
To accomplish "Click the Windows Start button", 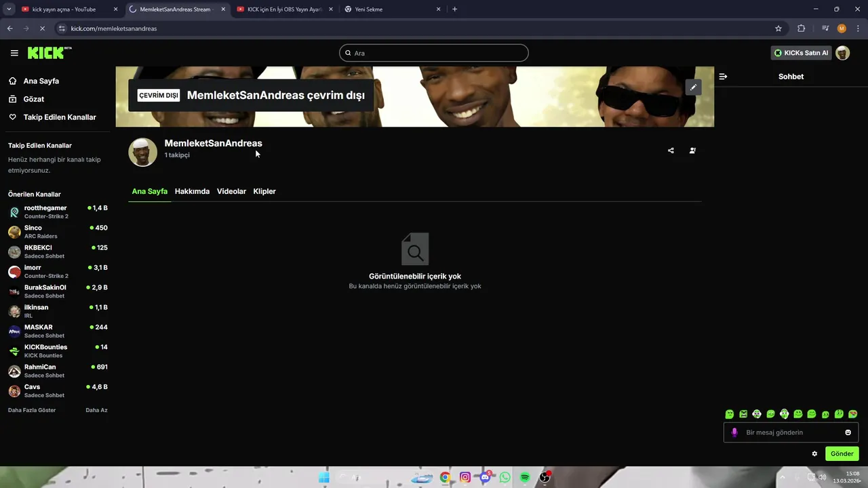I will pyautogui.click(x=324, y=477).
